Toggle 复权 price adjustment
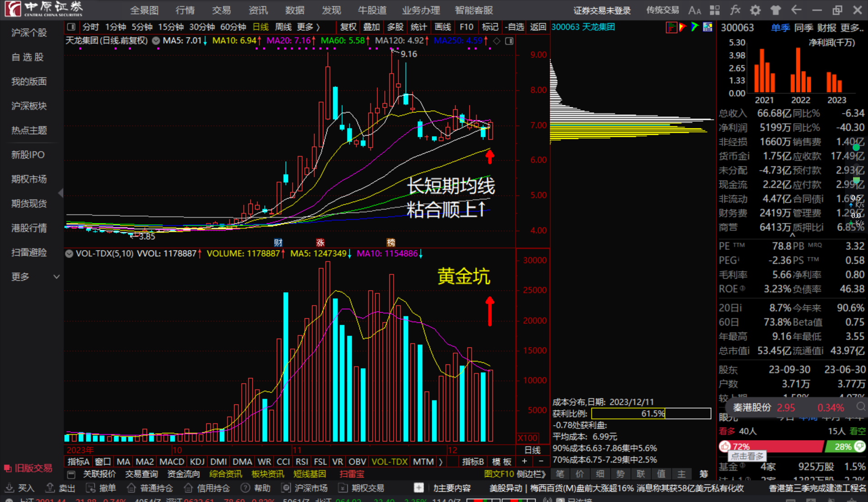868x502 pixels. 349,27
